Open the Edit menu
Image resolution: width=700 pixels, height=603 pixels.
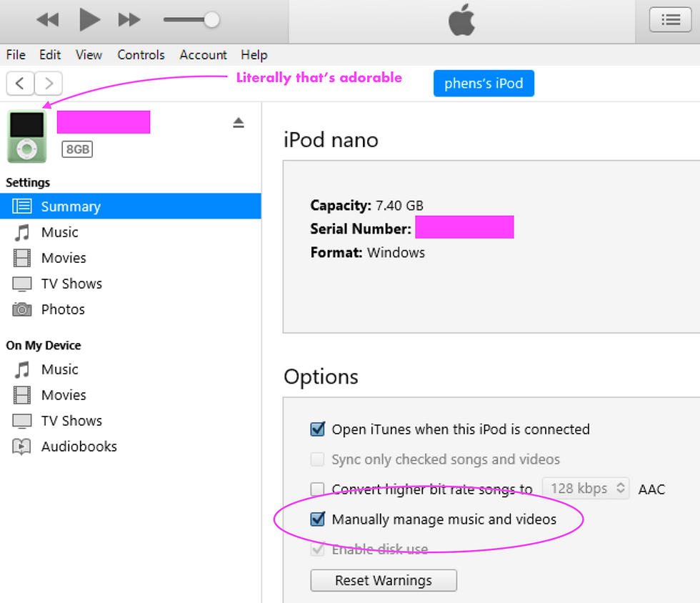click(x=49, y=55)
